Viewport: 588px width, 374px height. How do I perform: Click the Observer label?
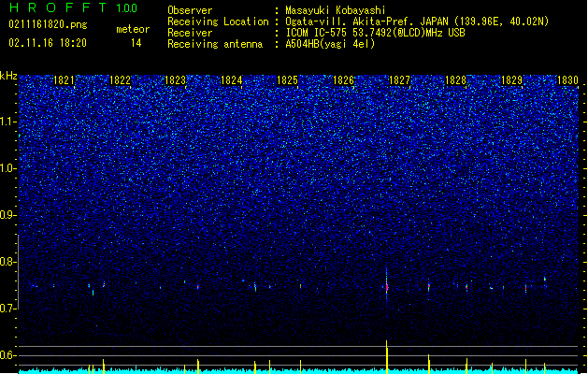pos(190,10)
